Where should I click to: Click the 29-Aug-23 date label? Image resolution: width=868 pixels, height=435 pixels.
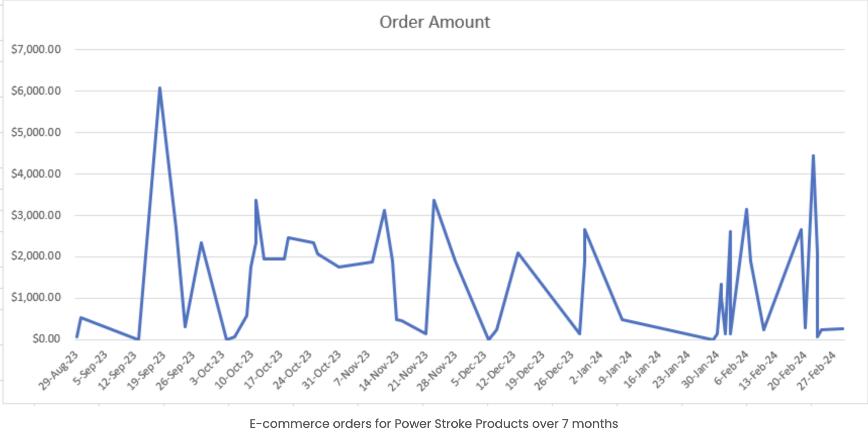click(x=58, y=370)
